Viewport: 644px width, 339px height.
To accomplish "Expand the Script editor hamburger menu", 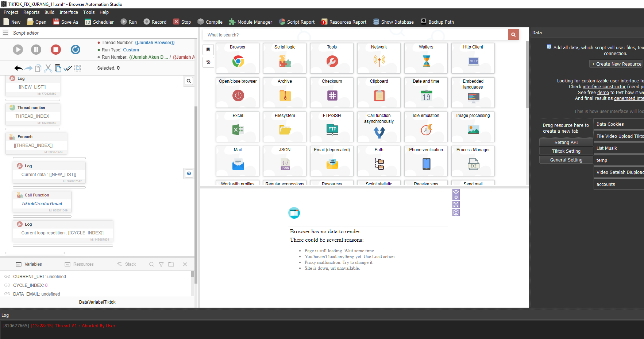I will pos(5,33).
